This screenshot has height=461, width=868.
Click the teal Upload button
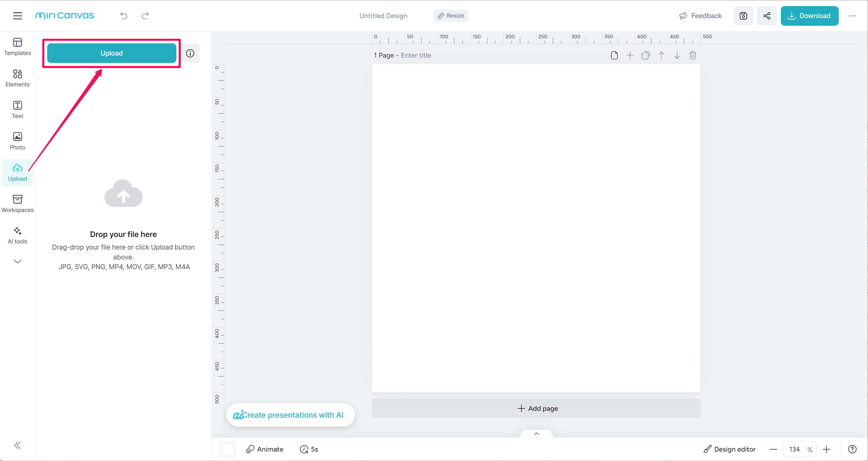(x=112, y=53)
